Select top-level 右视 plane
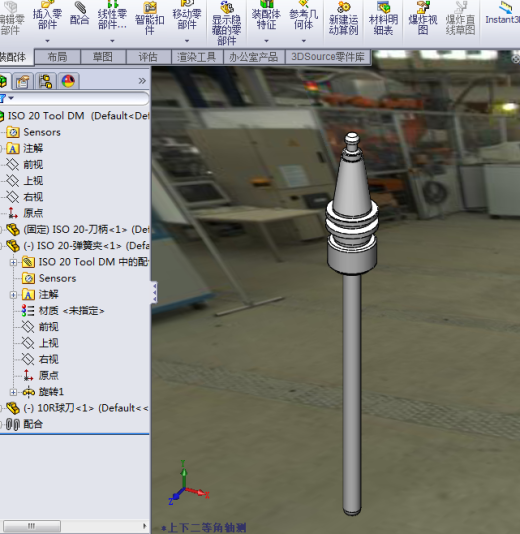520x534 pixels. click(x=25, y=197)
